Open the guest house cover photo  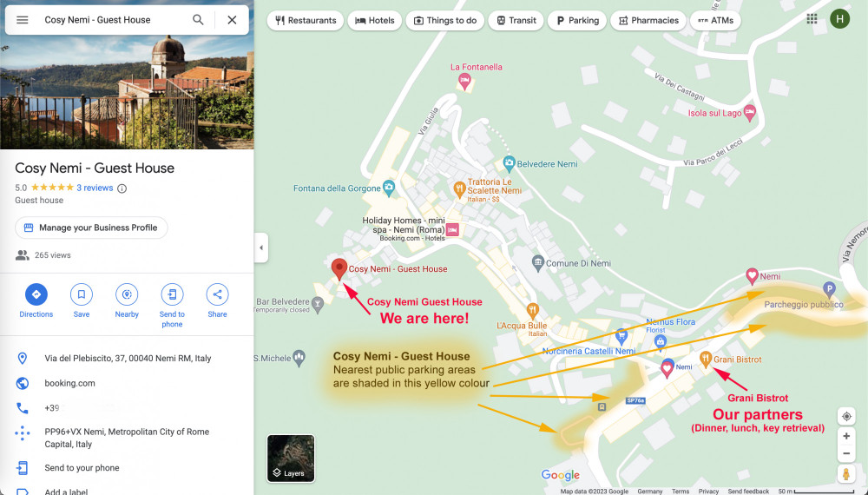(127, 92)
